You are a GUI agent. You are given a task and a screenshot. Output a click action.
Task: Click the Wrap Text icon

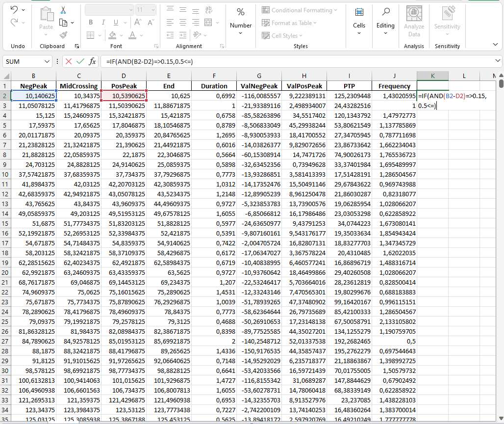208,10
